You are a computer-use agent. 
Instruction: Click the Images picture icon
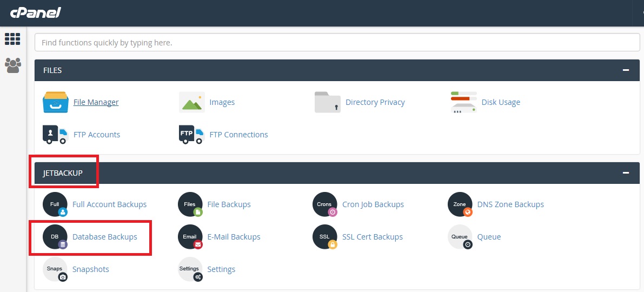(192, 102)
